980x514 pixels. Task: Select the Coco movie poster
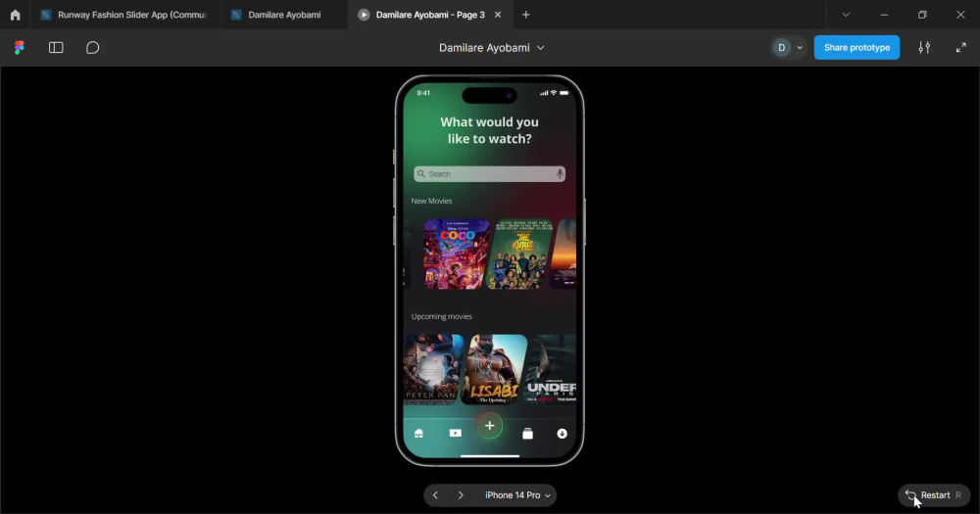point(457,254)
